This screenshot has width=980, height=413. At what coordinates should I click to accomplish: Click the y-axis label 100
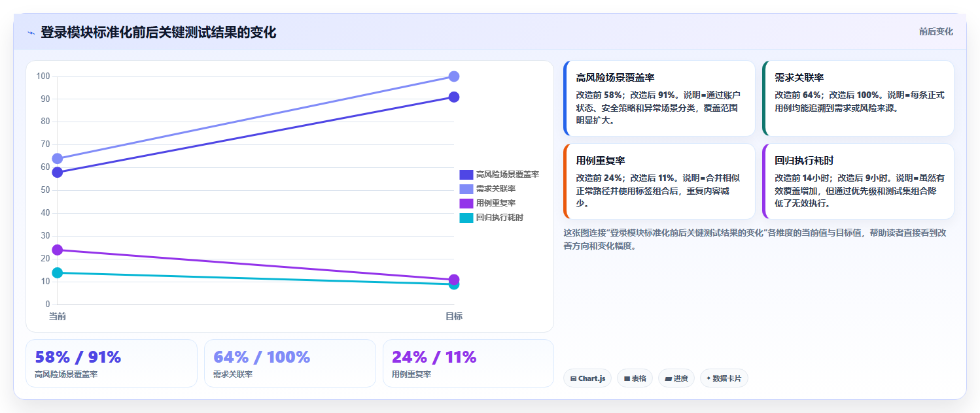(x=43, y=76)
